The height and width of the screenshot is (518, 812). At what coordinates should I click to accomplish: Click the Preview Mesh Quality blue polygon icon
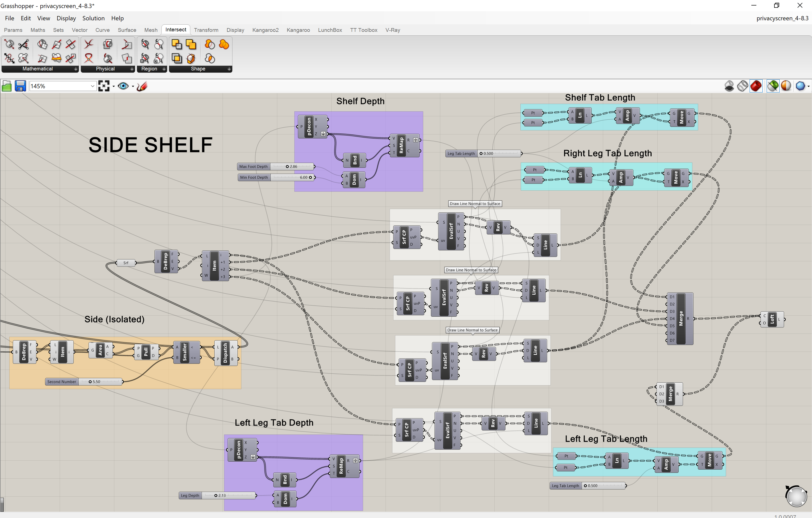click(x=800, y=86)
